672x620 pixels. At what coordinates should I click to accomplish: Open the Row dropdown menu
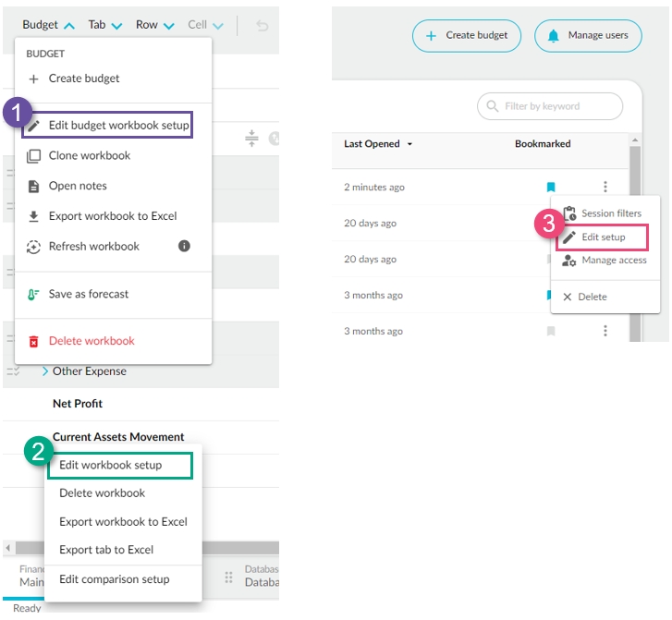(x=154, y=25)
